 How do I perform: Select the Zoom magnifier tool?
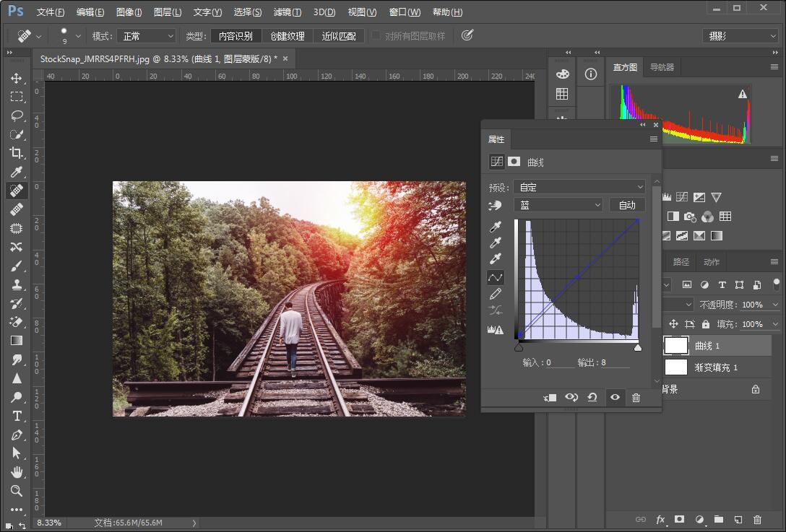[x=17, y=490]
